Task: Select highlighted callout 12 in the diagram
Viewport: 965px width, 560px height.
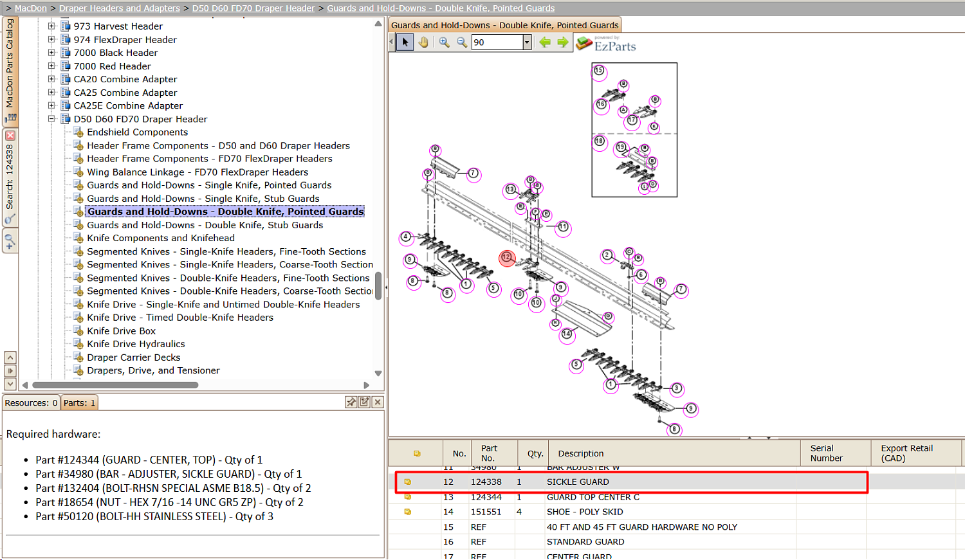Action: pyautogui.click(x=507, y=258)
